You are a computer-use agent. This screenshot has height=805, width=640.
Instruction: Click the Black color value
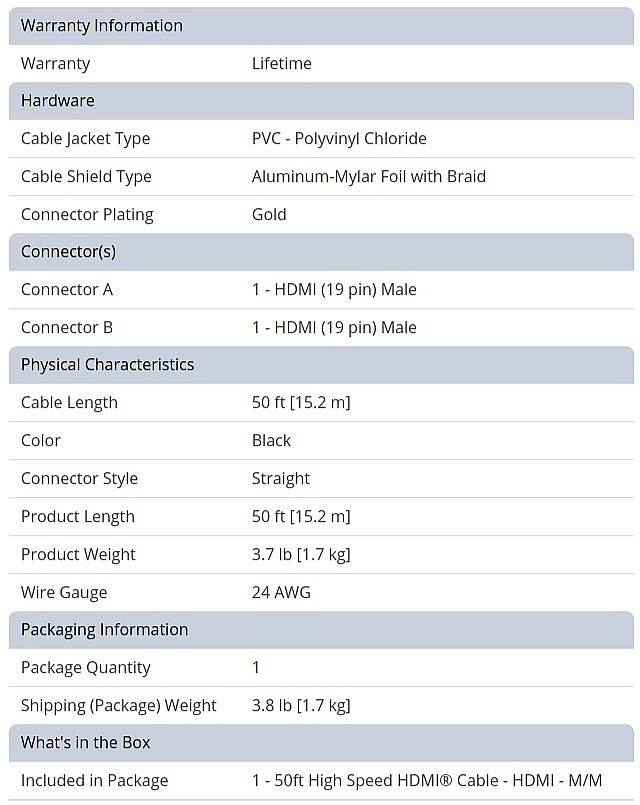(271, 441)
